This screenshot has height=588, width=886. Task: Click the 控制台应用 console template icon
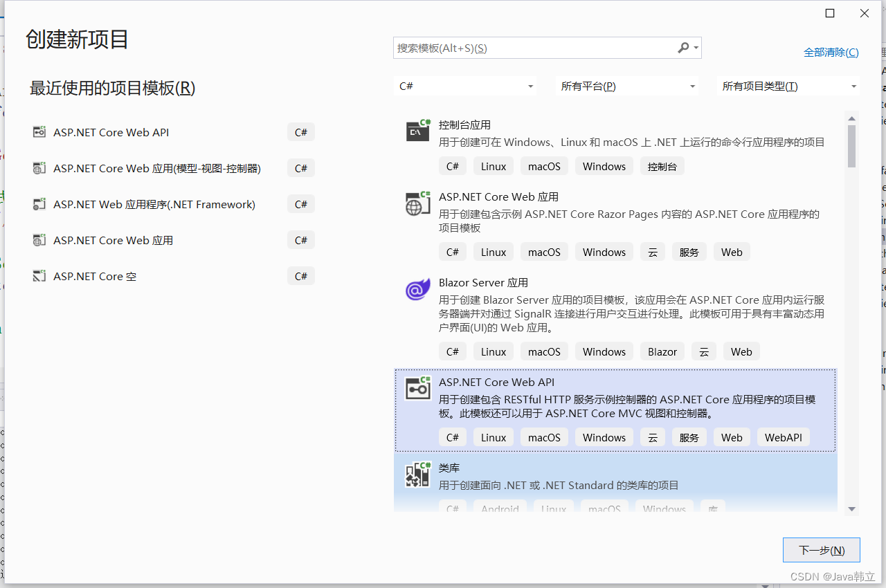[x=418, y=130]
